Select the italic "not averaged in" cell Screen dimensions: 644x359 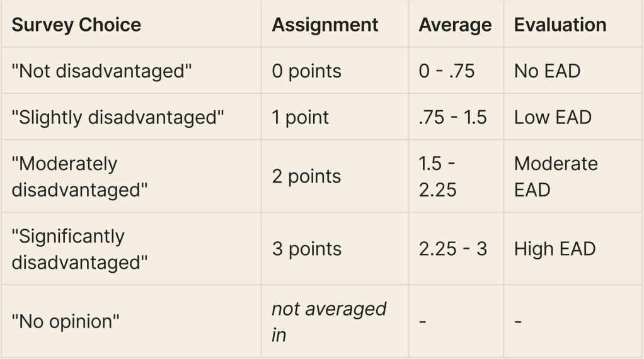(328, 322)
